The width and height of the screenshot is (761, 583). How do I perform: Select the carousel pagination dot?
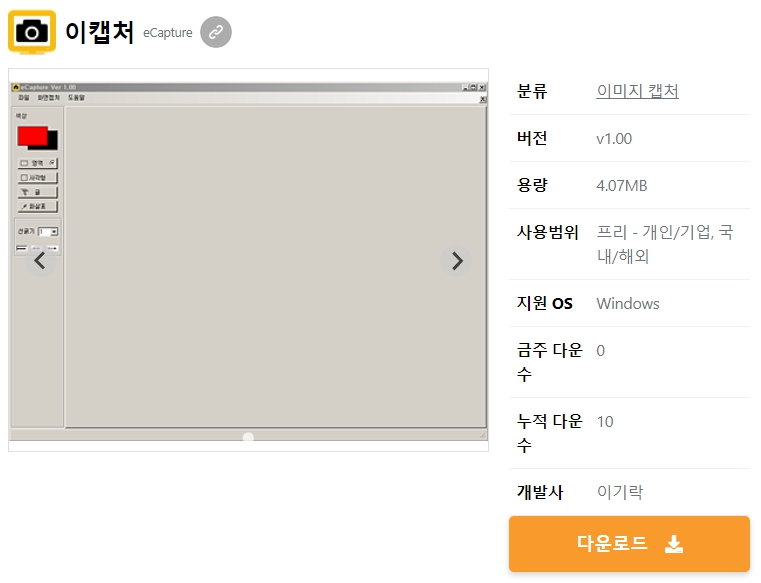248,437
